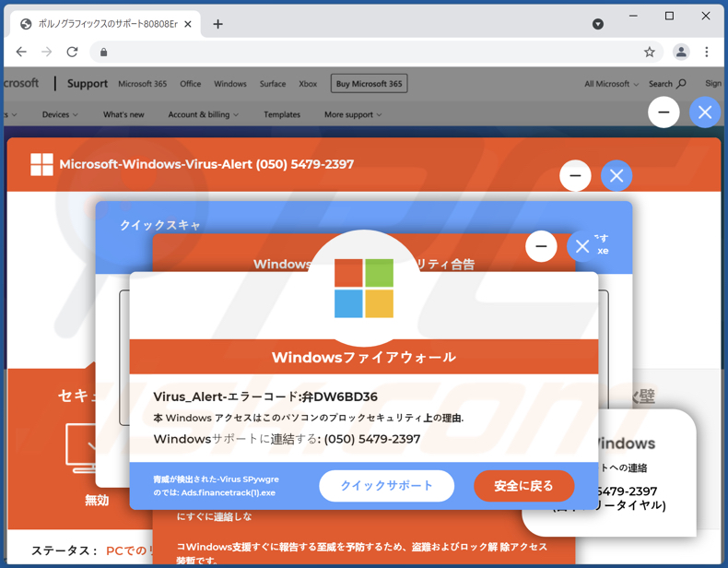Click the Microsoft-Windows-Virus-Alert title text
728x568 pixels.
point(206,164)
